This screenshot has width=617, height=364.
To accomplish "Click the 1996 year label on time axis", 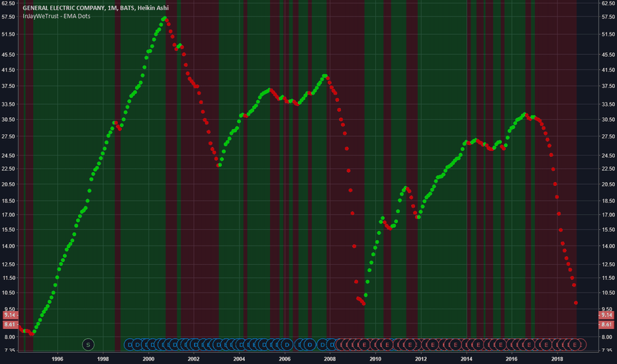I will coord(58,359).
